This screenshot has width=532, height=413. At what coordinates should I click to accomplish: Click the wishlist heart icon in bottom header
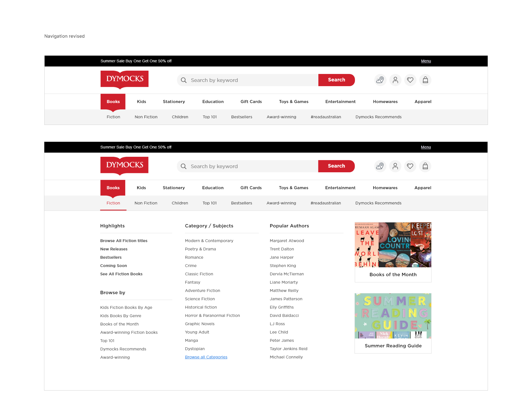click(410, 166)
